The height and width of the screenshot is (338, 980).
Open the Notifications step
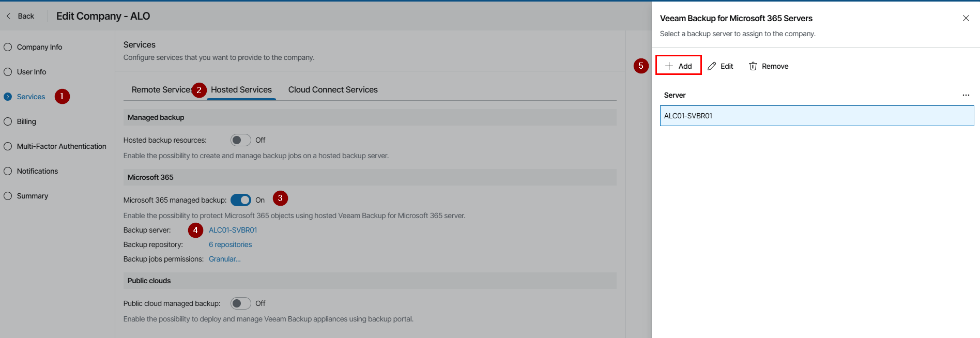31,171
